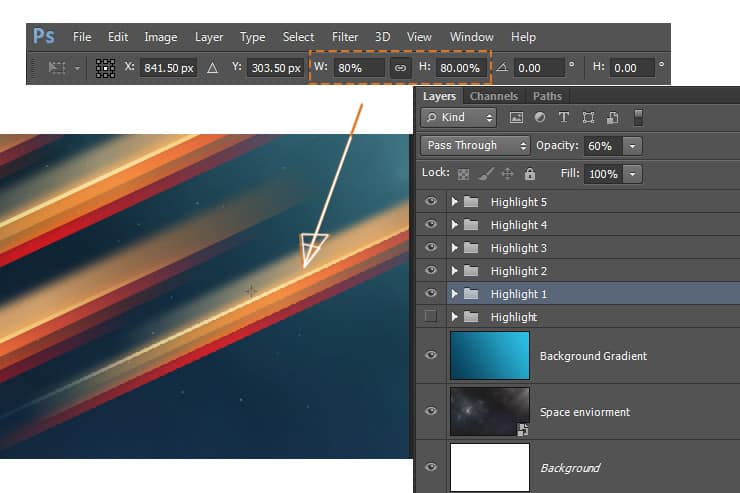
Task: Select the Space enviorment layer thumbnail
Action: pos(490,411)
